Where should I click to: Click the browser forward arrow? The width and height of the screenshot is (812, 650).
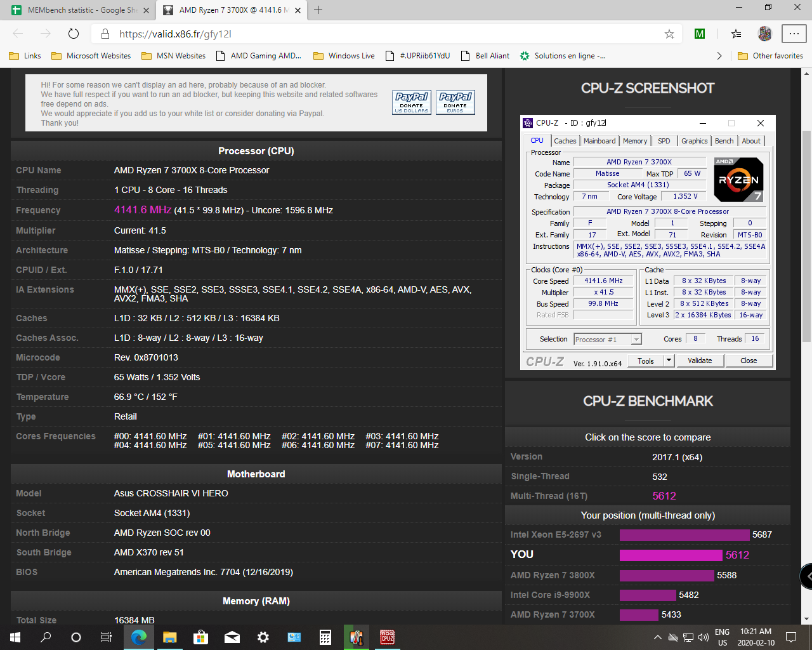(x=46, y=34)
